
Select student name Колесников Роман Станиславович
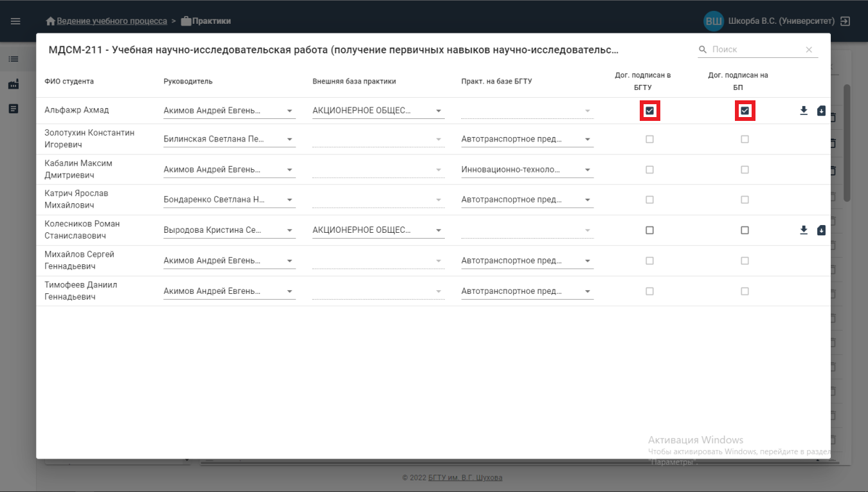[x=82, y=230]
